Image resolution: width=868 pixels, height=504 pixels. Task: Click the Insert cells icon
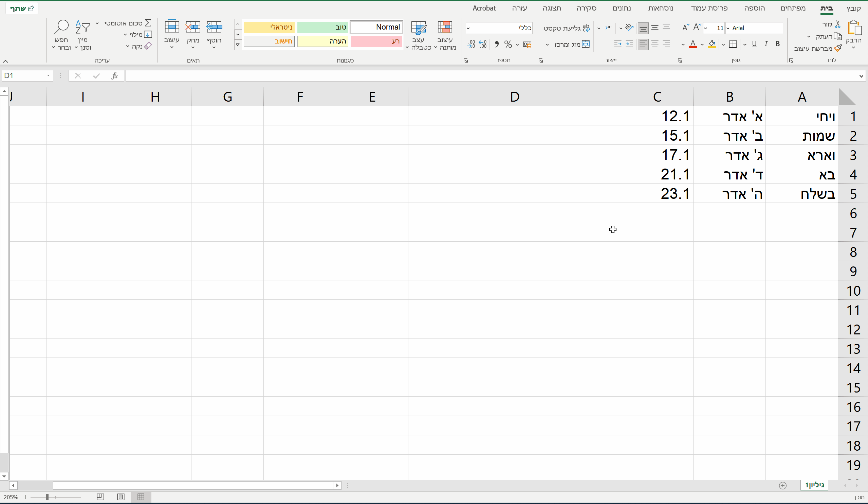click(214, 28)
